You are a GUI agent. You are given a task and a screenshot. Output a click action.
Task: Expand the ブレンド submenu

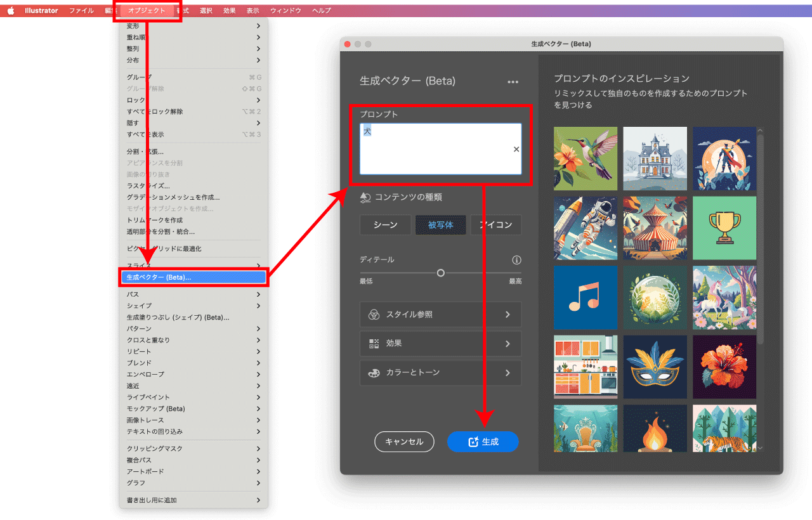tap(193, 363)
